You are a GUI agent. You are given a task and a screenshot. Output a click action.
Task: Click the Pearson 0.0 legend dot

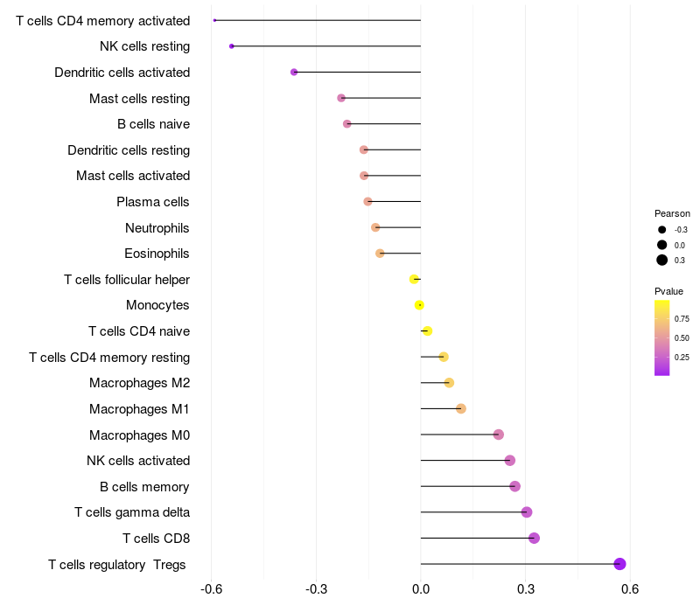point(662,245)
